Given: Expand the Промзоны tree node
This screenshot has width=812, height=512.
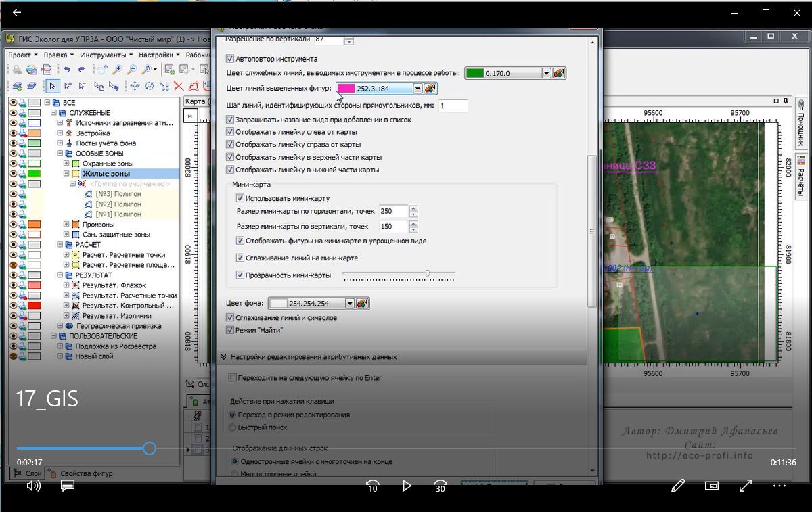Looking at the screenshot, I should (x=66, y=225).
